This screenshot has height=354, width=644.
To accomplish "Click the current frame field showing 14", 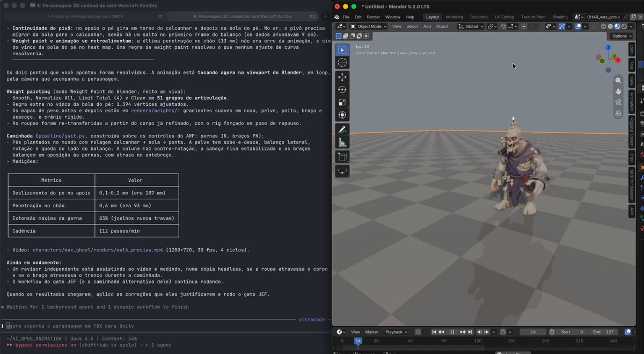I will tap(533, 332).
